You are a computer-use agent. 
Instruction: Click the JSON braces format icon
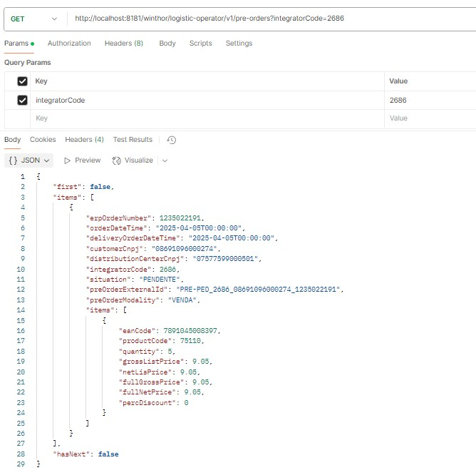tap(13, 160)
